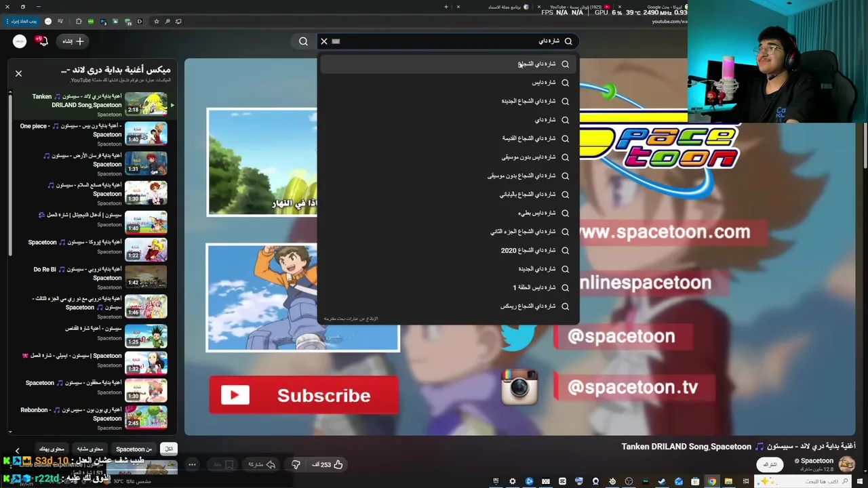Viewport: 868px width, 488px height.
Task: Open Settings gear in the taskbar
Action: tap(513, 481)
